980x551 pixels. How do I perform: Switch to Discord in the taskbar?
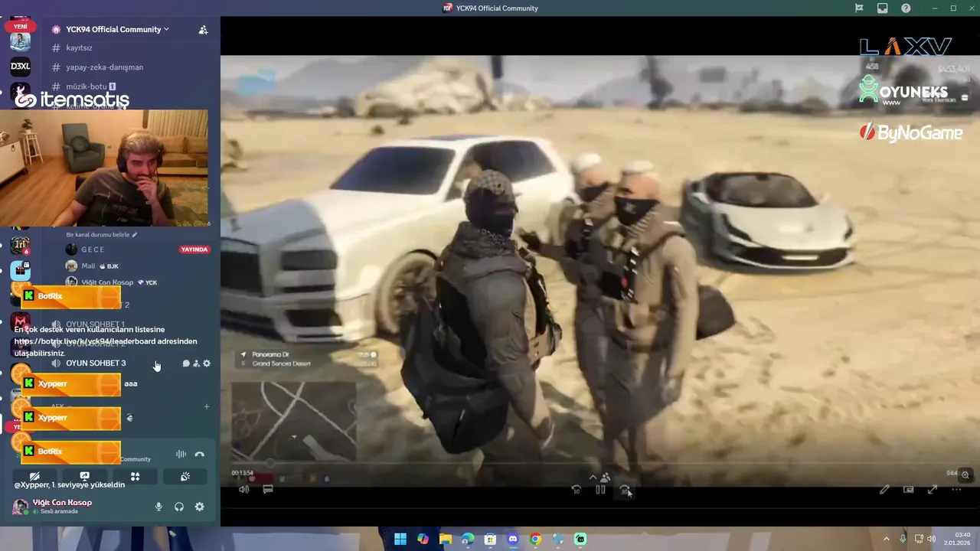(513, 539)
